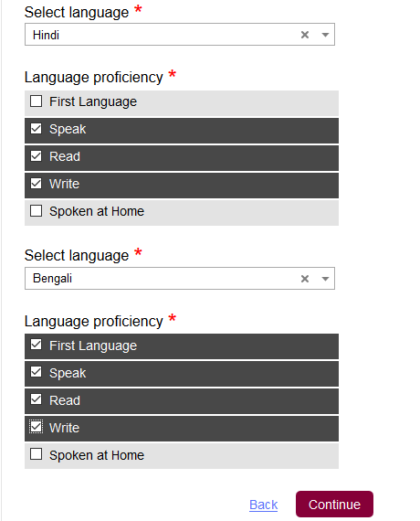
Task: Uncheck Read under Hindi proficiency
Action: [x=36, y=155]
